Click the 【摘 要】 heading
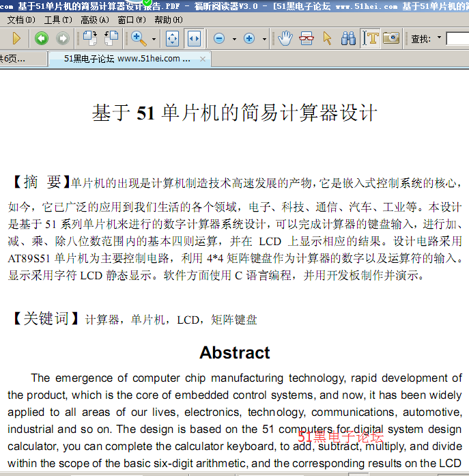The width and height of the screenshot is (469, 476). point(41,182)
